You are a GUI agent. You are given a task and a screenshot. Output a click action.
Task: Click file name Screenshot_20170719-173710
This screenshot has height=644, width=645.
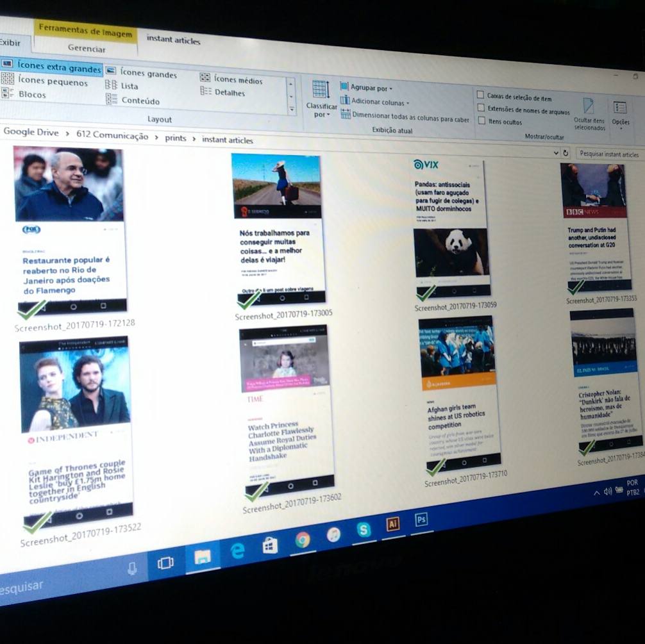[x=466, y=479]
